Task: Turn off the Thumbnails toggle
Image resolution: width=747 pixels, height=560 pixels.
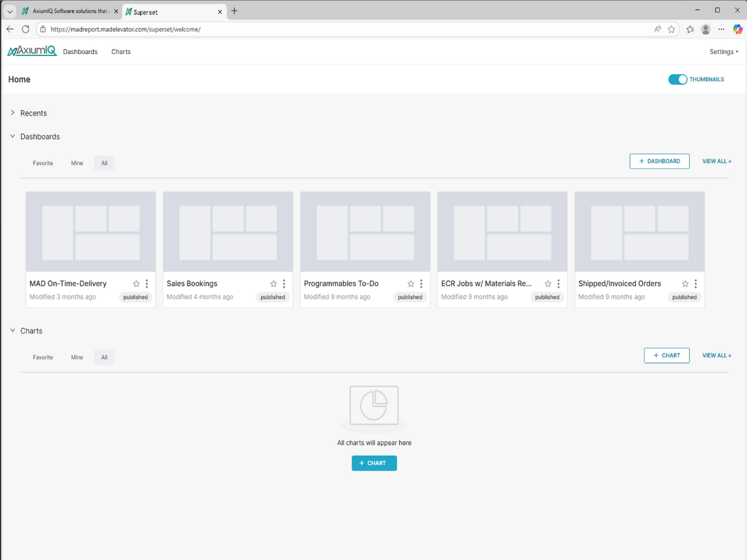Action: tap(677, 80)
